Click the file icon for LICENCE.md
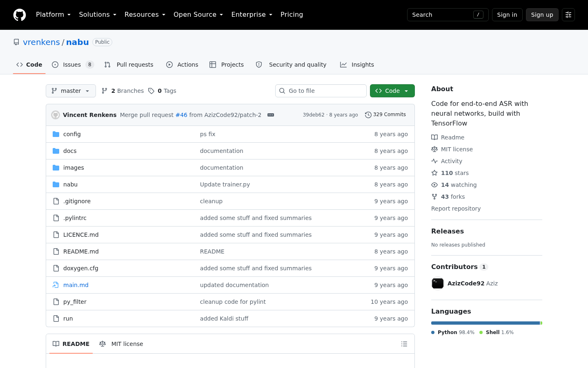The image size is (588, 368). pyautogui.click(x=56, y=235)
